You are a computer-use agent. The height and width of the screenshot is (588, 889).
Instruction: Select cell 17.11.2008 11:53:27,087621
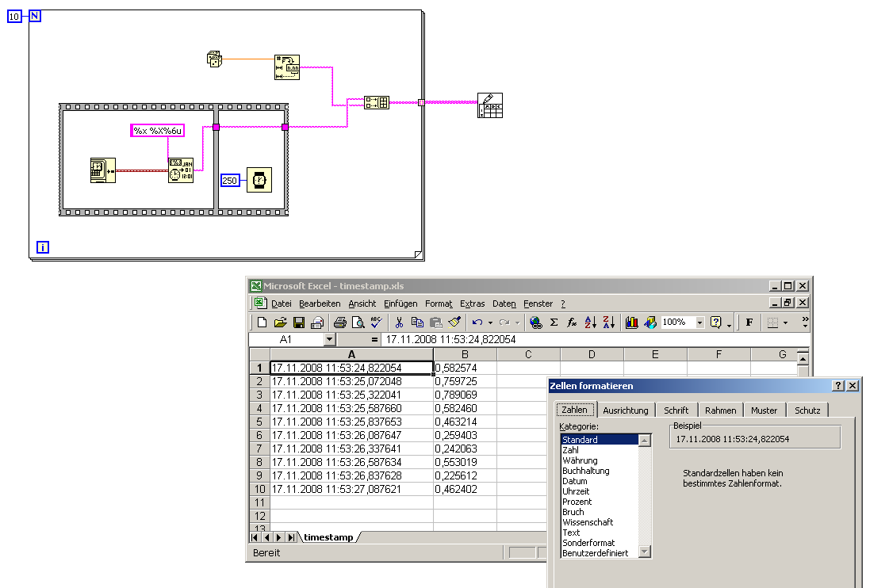[x=351, y=489]
